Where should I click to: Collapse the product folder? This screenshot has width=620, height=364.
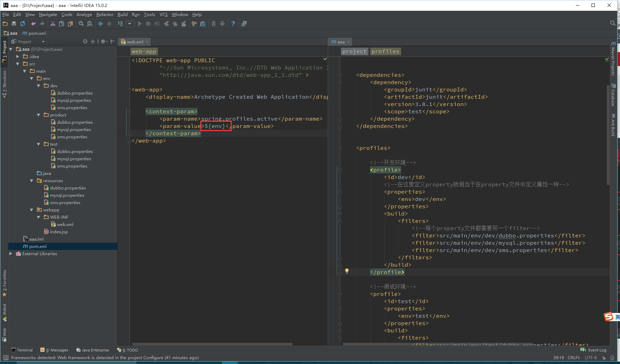(x=39, y=115)
